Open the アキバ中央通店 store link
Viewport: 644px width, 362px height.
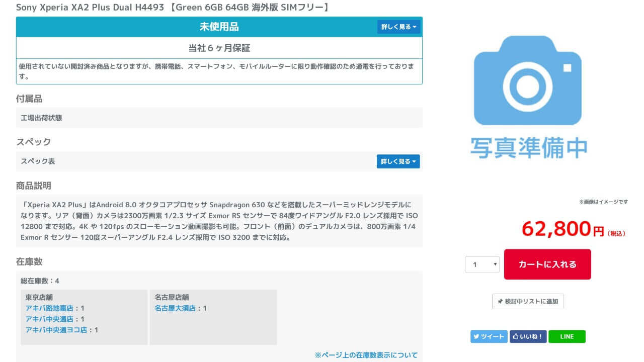coord(49,319)
